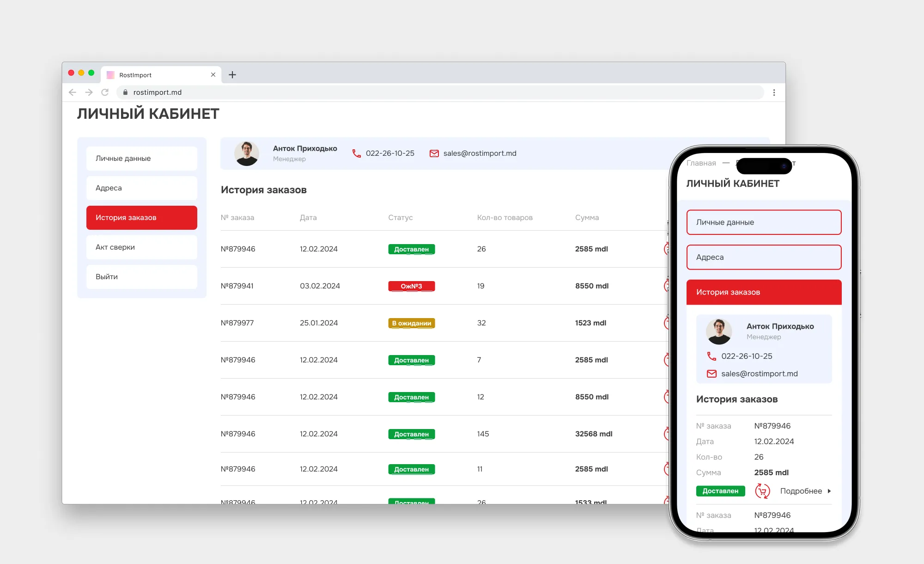Image resolution: width=924 pixels, height=564 pixels.
Task: Expand Подробнее details arrow on the phone
Action: (829, 491)
